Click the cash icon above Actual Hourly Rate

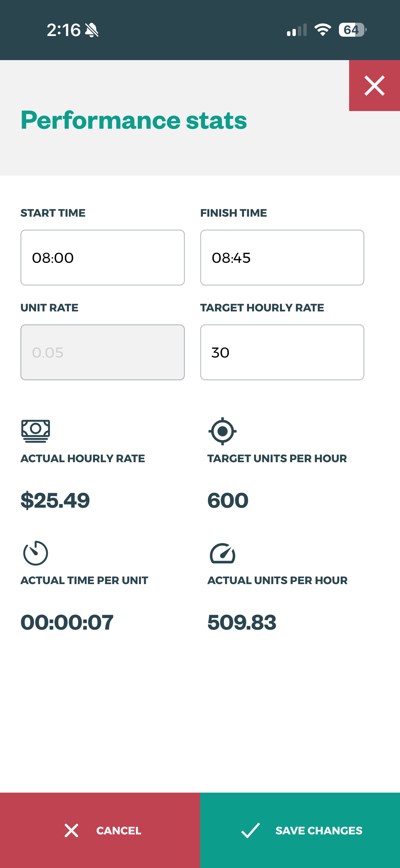tap(36, 431)
